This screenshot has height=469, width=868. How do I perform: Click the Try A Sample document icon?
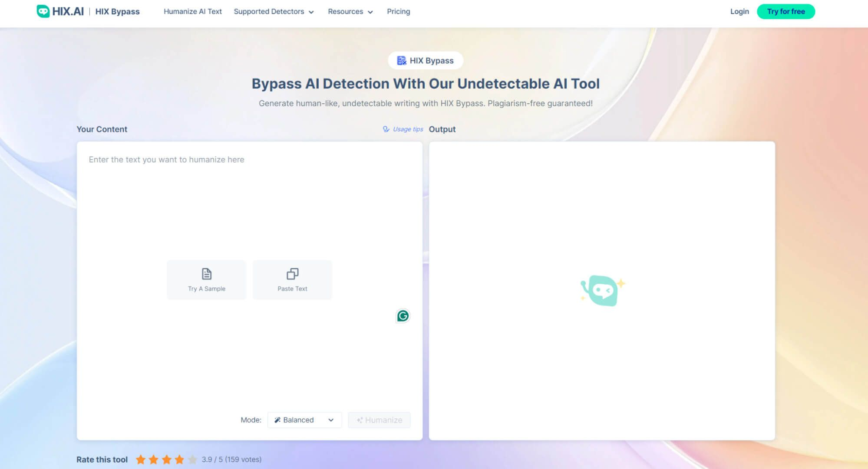[x=207, y=274]
